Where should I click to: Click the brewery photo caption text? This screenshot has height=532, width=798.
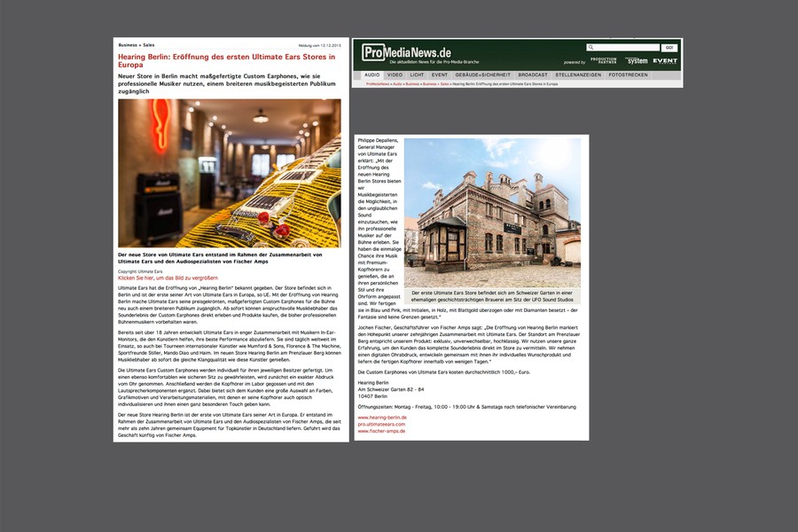[x=492, y=296]
